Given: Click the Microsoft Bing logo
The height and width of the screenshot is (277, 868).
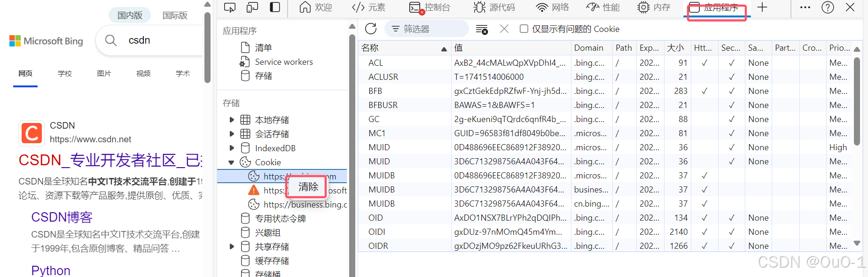Looking at the screenshot, I should point(46,41).
